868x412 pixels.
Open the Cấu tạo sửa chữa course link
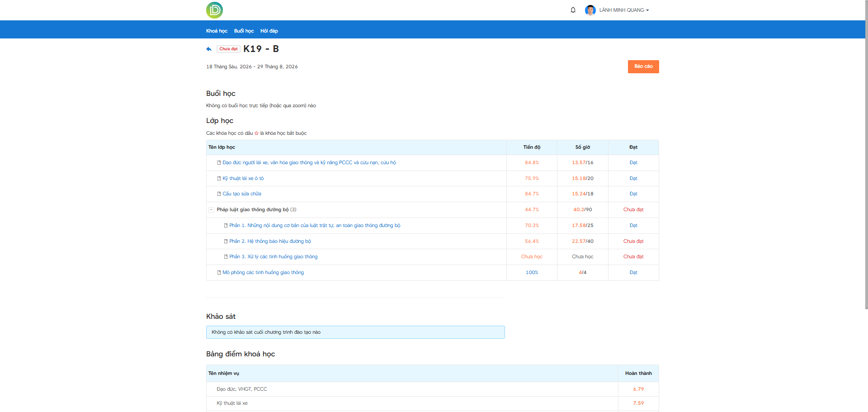point(242,194)
